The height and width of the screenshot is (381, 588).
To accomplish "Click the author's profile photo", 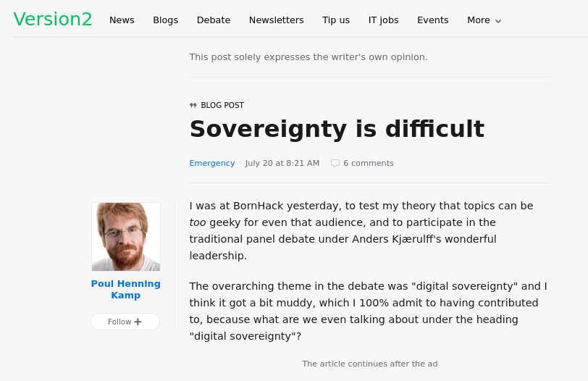I will point(126,237).
